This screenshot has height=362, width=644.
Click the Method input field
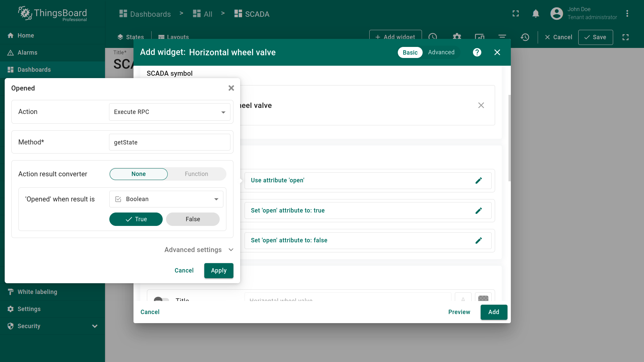coord(169,142)
